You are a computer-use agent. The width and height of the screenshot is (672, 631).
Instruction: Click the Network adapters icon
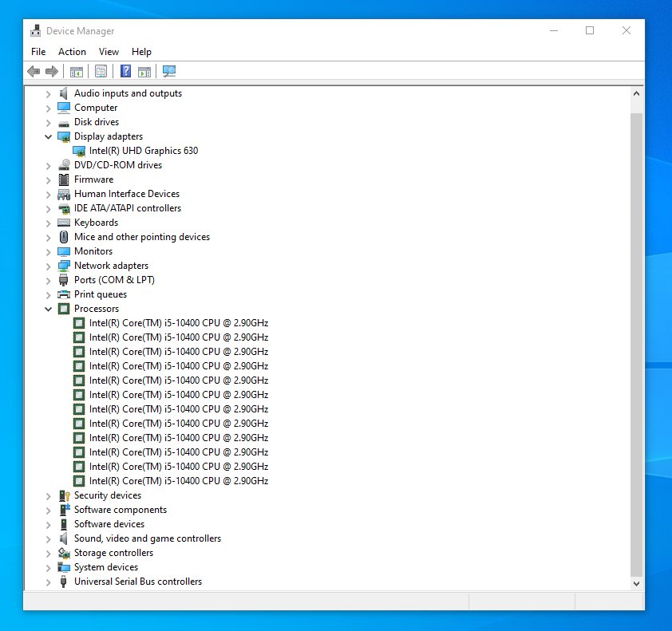click(64, 266)
